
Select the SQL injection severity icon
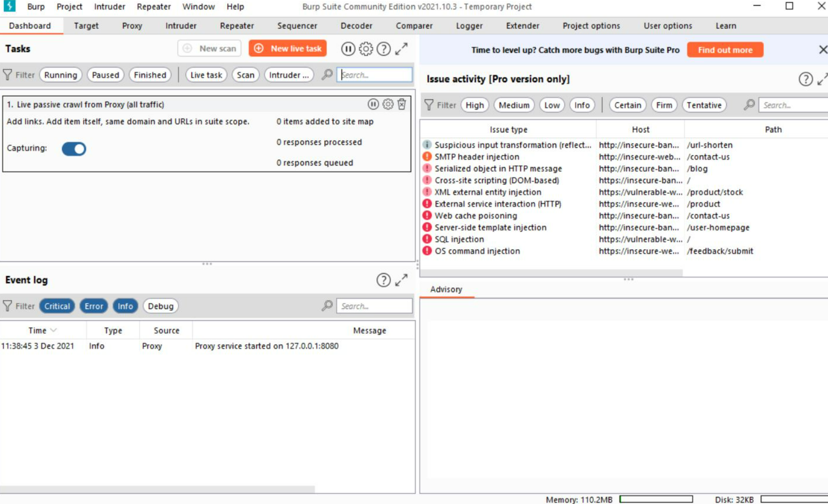427,239
